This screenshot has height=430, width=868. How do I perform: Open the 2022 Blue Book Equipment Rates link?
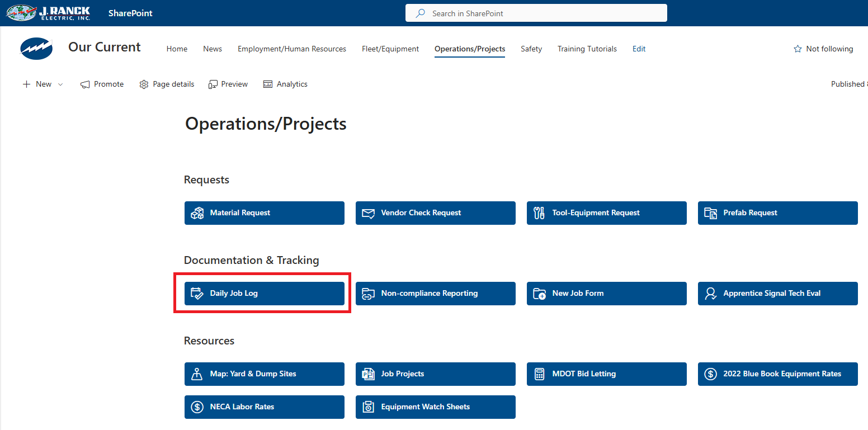click(777, 374)
